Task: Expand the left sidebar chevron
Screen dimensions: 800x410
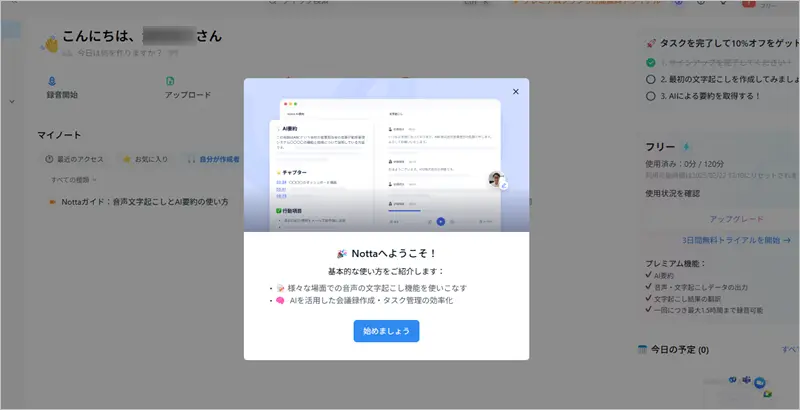Action: (12, 101)
